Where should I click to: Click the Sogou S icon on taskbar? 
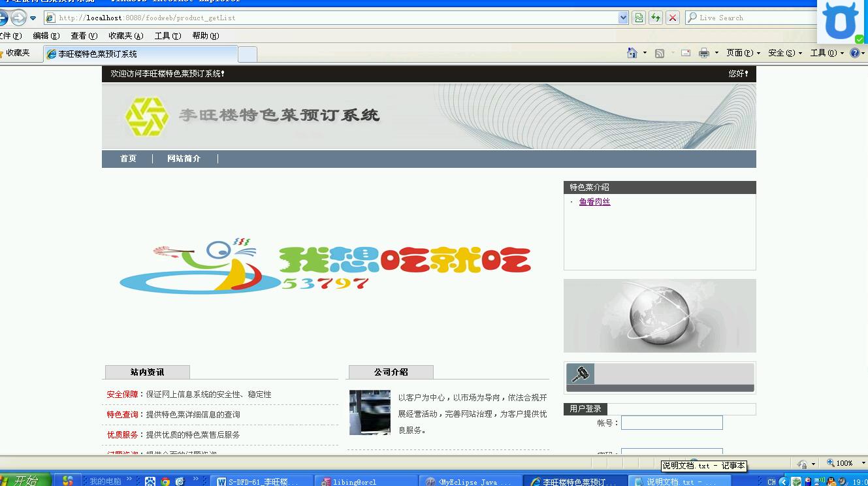[67, 481]
